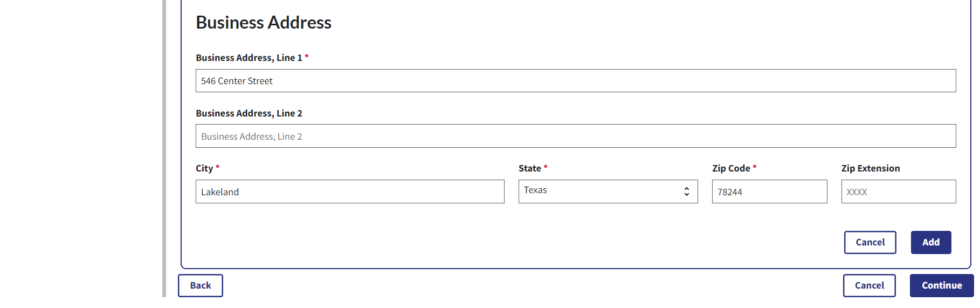Click Cancel next to the Add button

[869, 243]
